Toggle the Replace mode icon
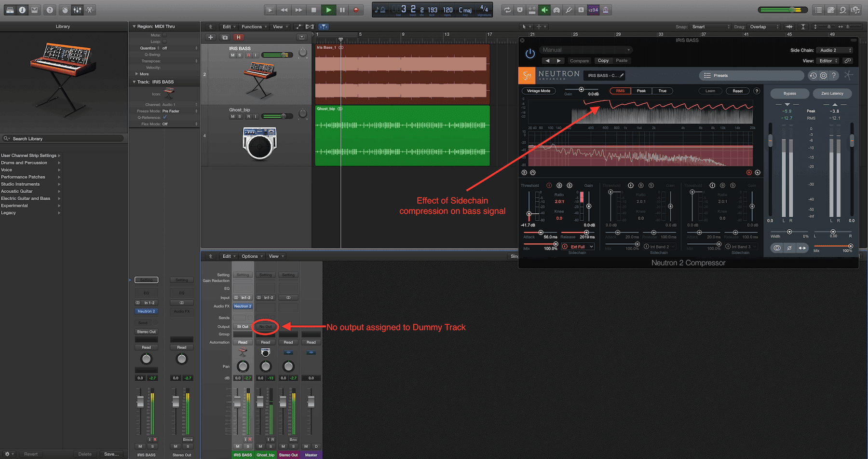This screenshot has height=459, width=868. [520, 10]
